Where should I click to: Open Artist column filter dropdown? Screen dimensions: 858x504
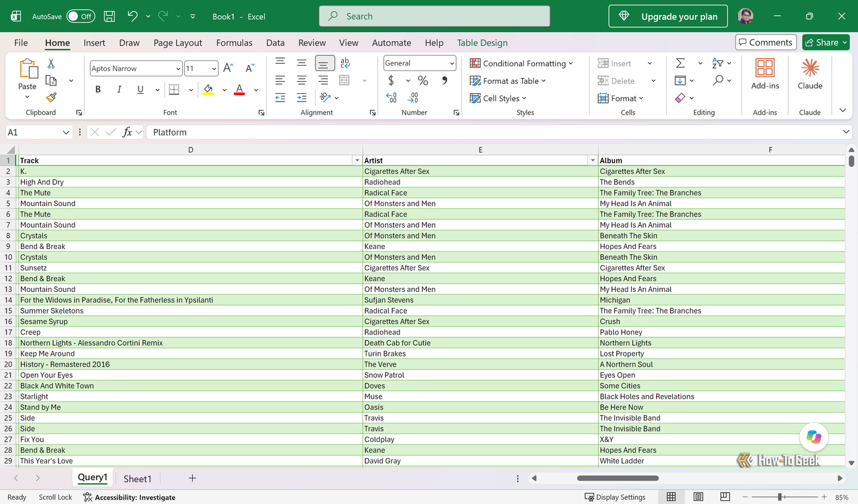[x=592, y=161]
